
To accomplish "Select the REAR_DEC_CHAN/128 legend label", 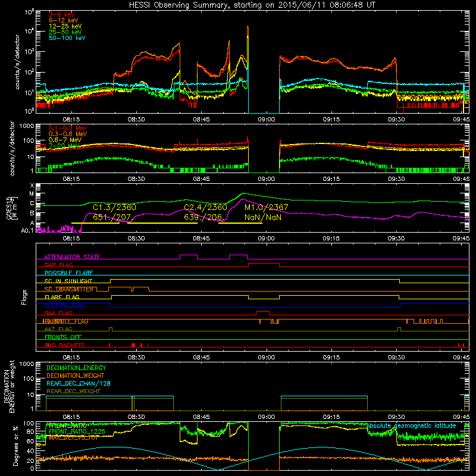I will [79, 383].
